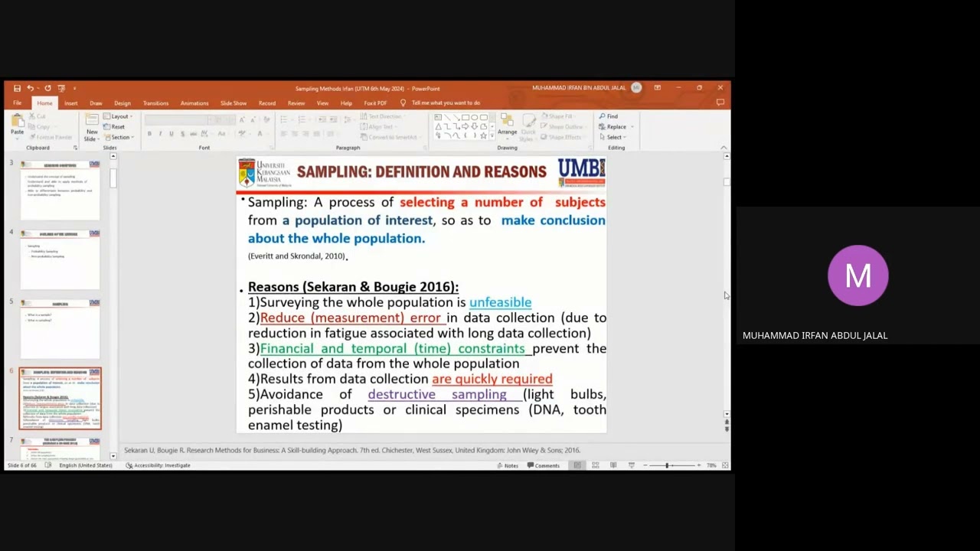Start slideshow from beginning via quick access icon

[61, 88]
